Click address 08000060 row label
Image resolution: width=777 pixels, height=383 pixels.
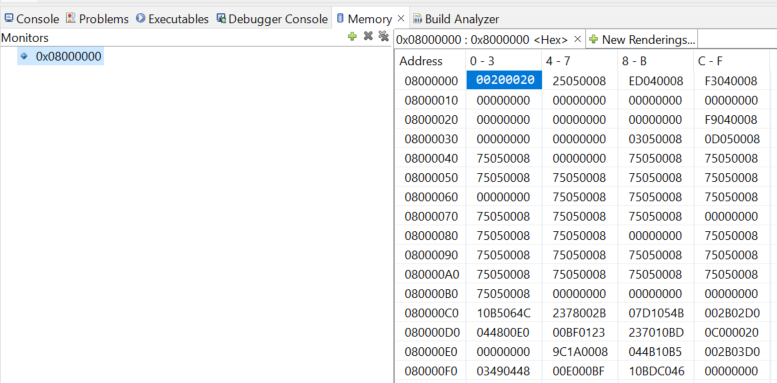(x=431, y=197)
